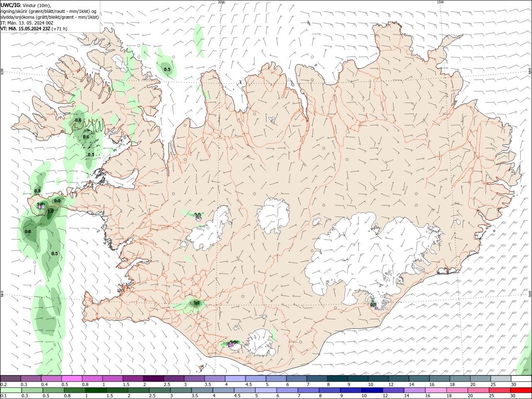This screenshot has height=399, width=532.
Task: Click the dark teal 8 mm snow swatch
Action: (x=337, y=379)
